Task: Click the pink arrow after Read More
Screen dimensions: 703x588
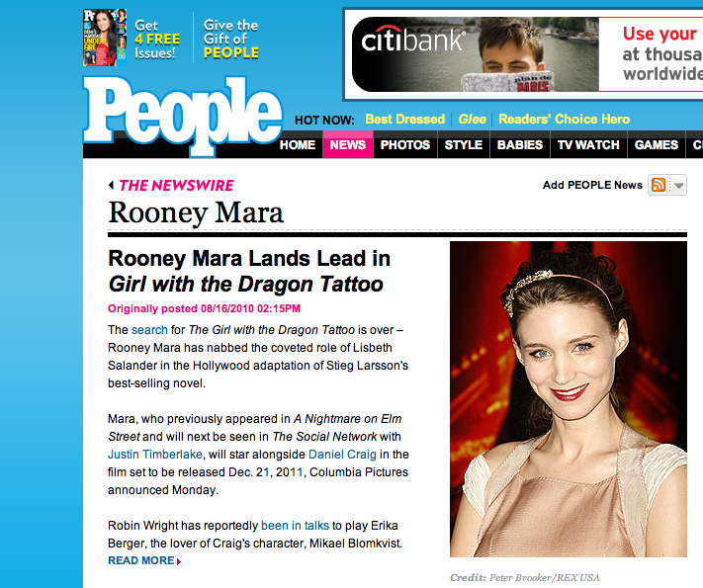Action: [x=179, y=561]
